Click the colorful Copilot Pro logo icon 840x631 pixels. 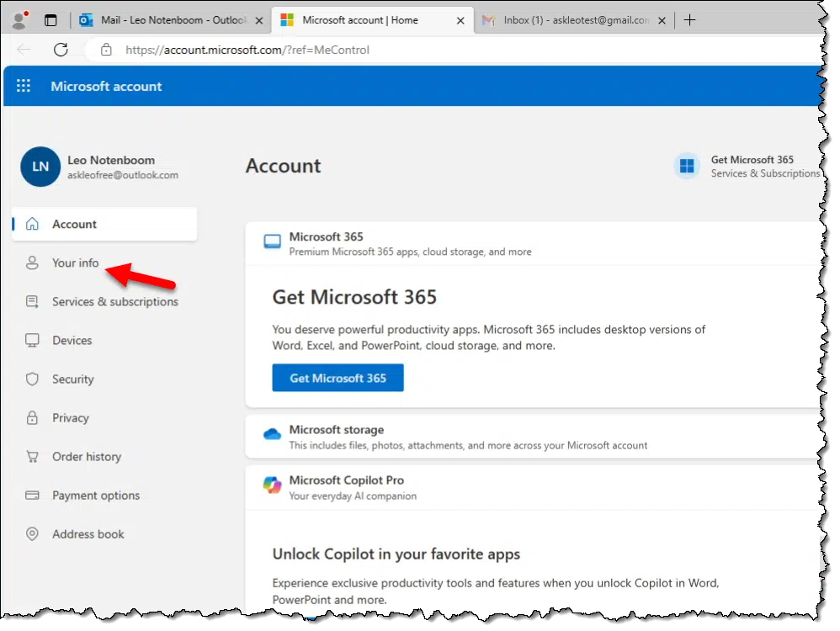[x=272, y=485]
